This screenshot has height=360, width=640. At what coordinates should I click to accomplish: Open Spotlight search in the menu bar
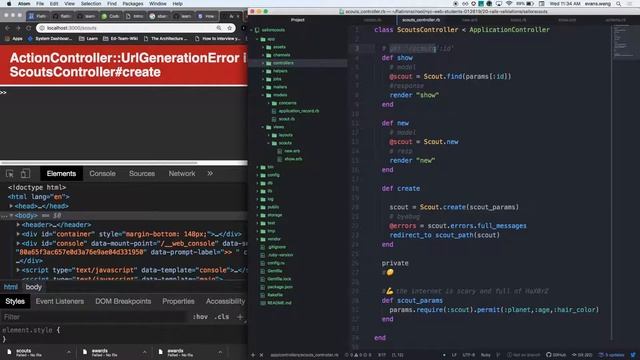click(x=619, y=4)
